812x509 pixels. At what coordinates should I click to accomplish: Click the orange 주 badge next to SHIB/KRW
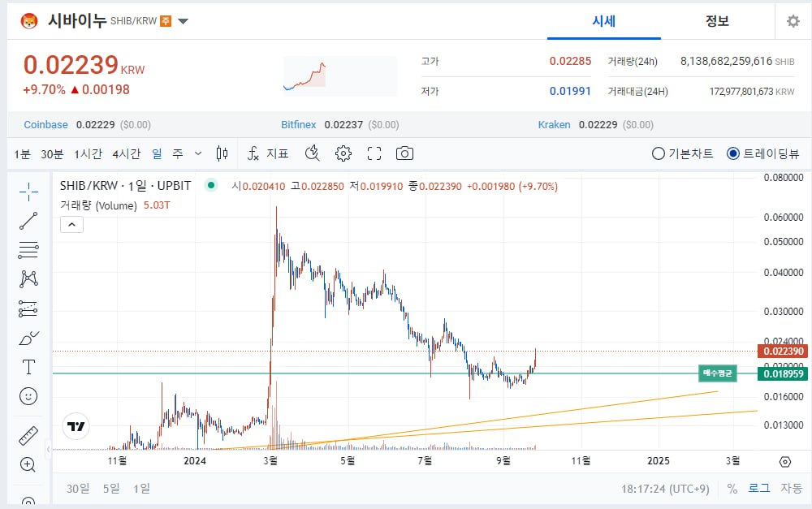pos(165,21)
